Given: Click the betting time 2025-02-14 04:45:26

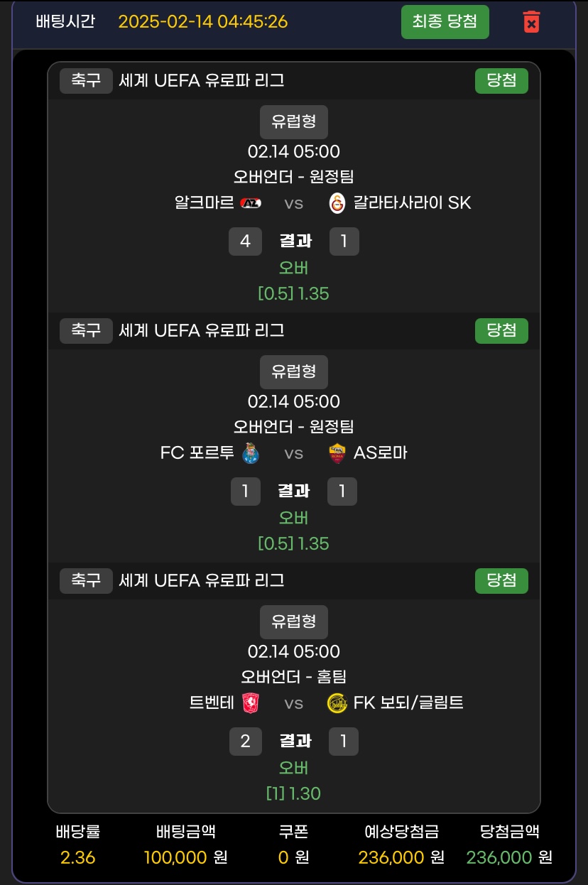Looking at the screenshot, I should coord(203,22).
